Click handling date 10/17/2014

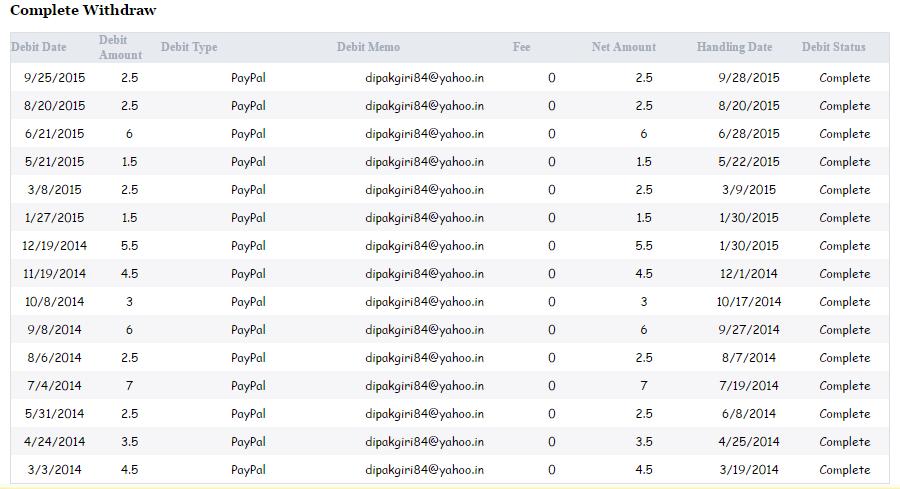[749, 302]
